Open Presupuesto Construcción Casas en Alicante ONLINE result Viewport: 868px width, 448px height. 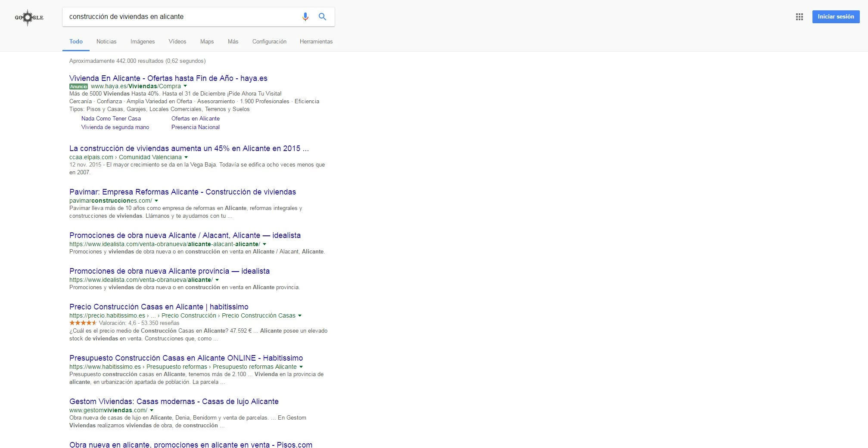point(186,358)
